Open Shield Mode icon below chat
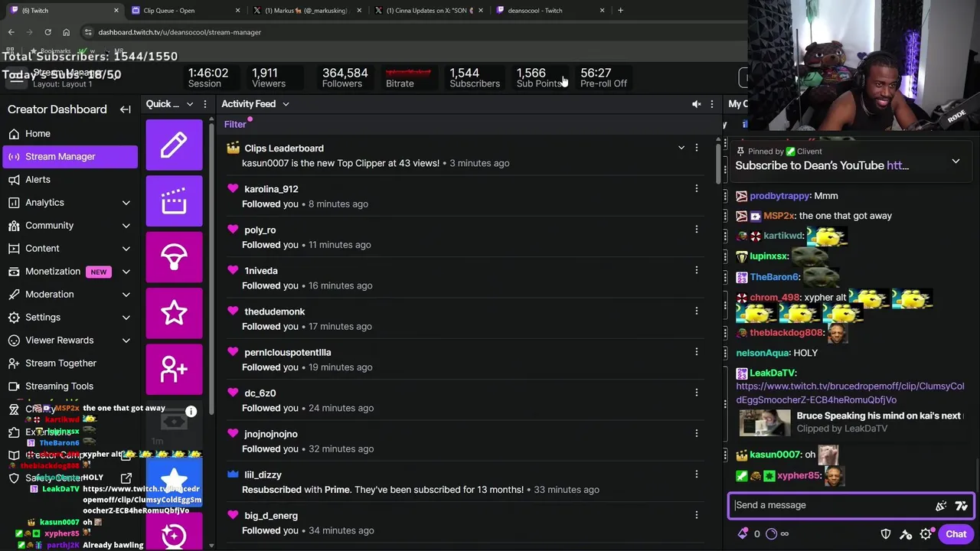The width and height of the screenshot is (980, 551). (886, 534)
